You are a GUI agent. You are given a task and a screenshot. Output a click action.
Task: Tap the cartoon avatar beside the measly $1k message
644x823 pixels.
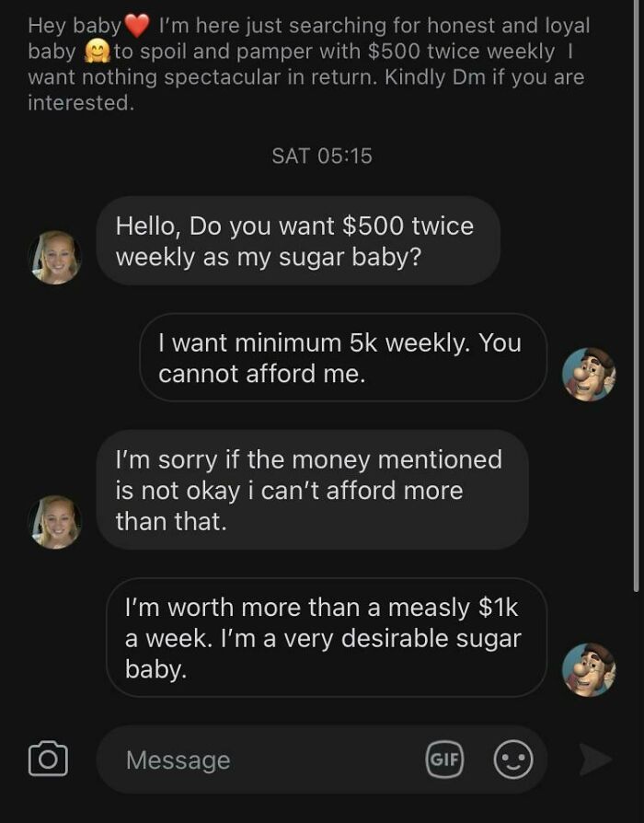coord(589,668)
